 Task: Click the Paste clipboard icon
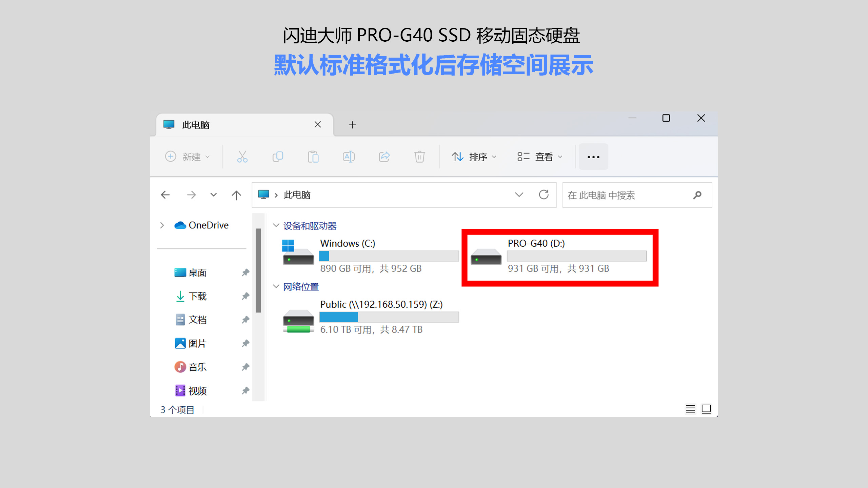[313, 157]
